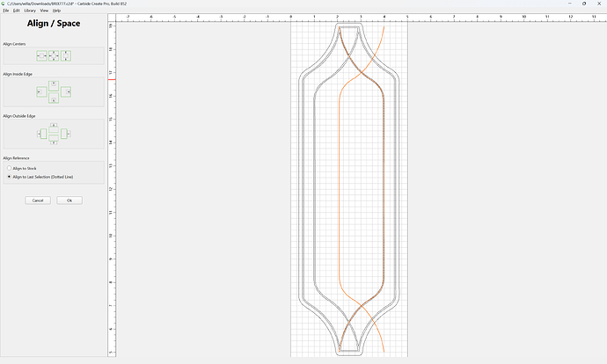The height and width of the screenshot is (364, 607).
Task: Align to outside right edge icon
Action: 65,134
